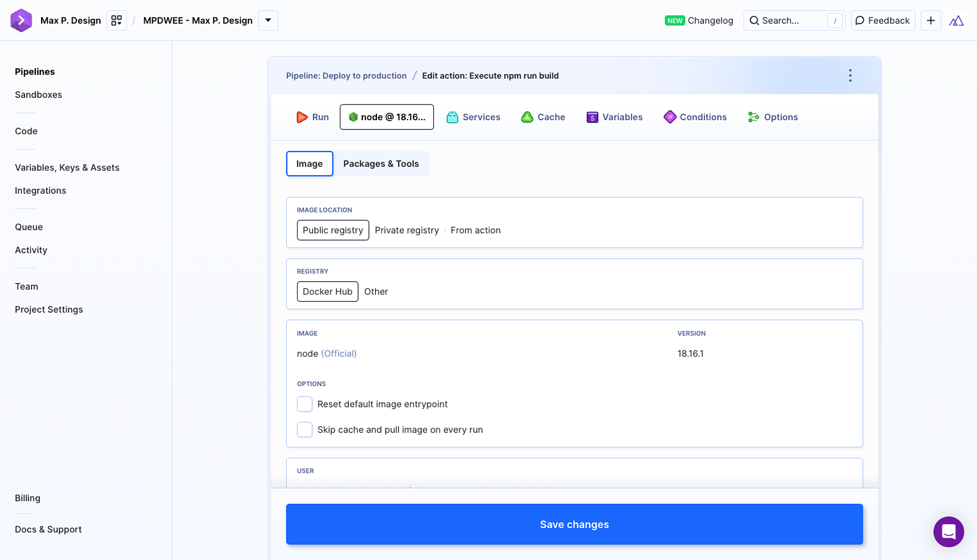Open the Options tab
The image size is (977, 560).
click(773, 117)
